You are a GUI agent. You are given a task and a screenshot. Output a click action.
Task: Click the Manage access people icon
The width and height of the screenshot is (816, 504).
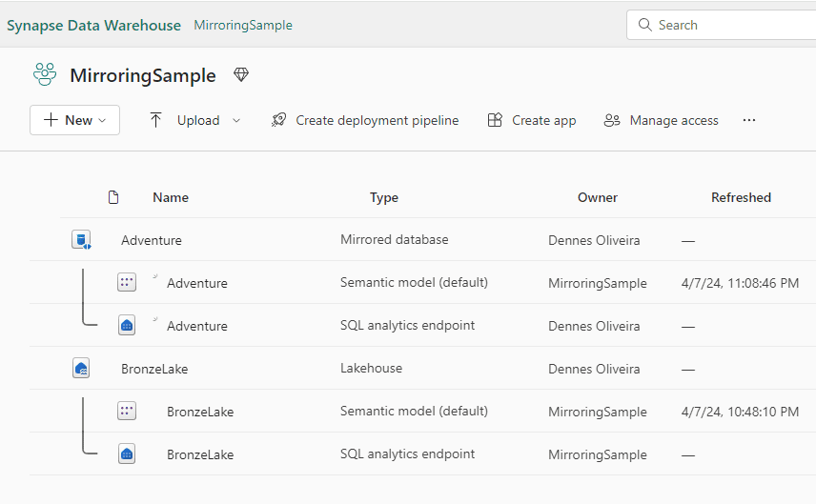pos(611,120)
